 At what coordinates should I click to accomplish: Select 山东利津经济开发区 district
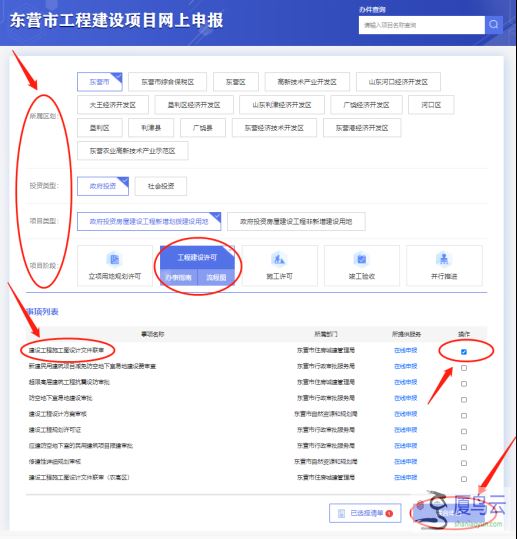click(x=282, y=105)
